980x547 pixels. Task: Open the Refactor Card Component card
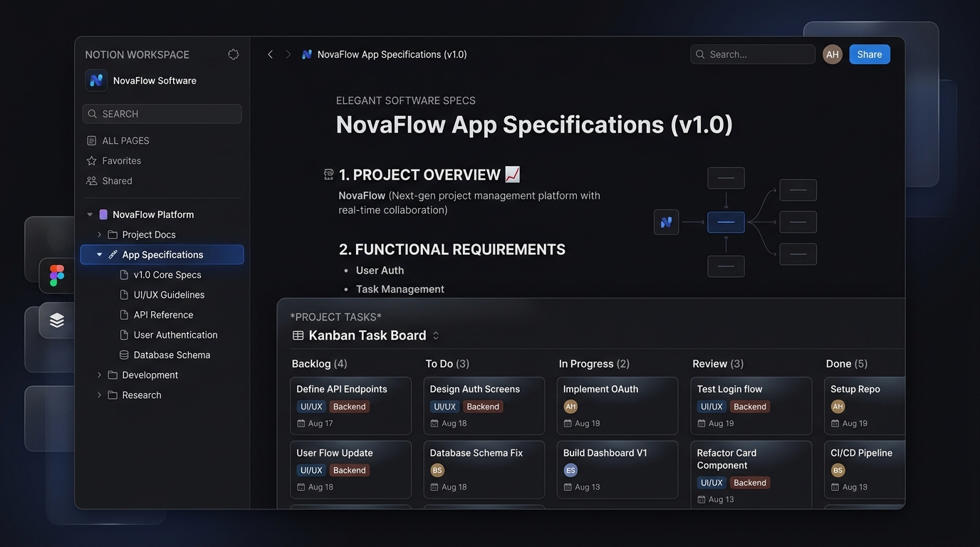751,474
